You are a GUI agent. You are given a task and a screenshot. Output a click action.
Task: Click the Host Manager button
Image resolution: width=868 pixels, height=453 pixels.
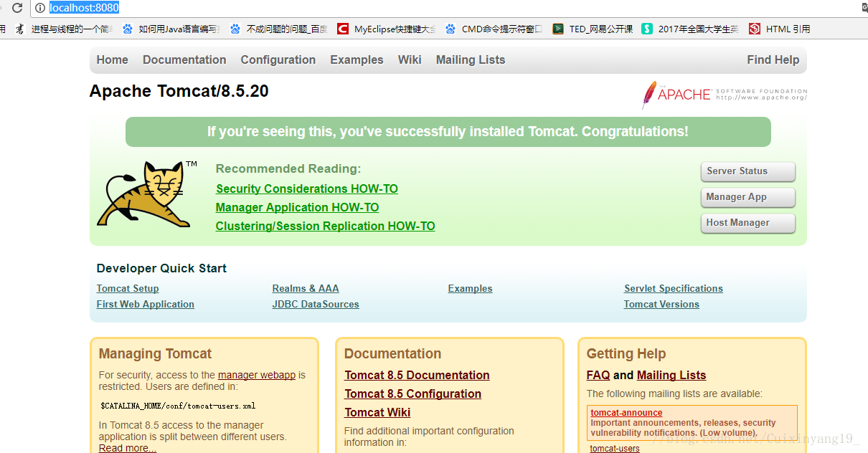click(x=748, y=223)
